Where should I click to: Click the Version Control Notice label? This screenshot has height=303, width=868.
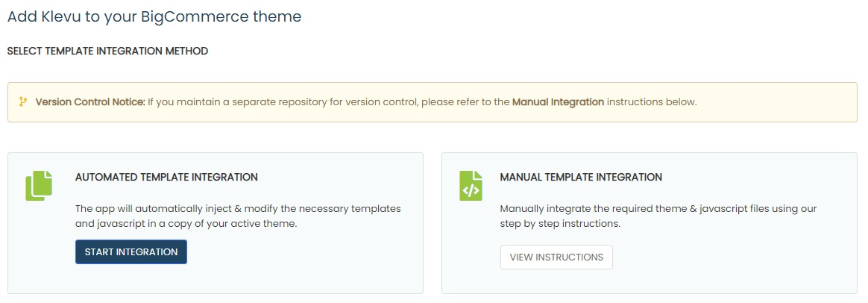(x=90, y=102)
